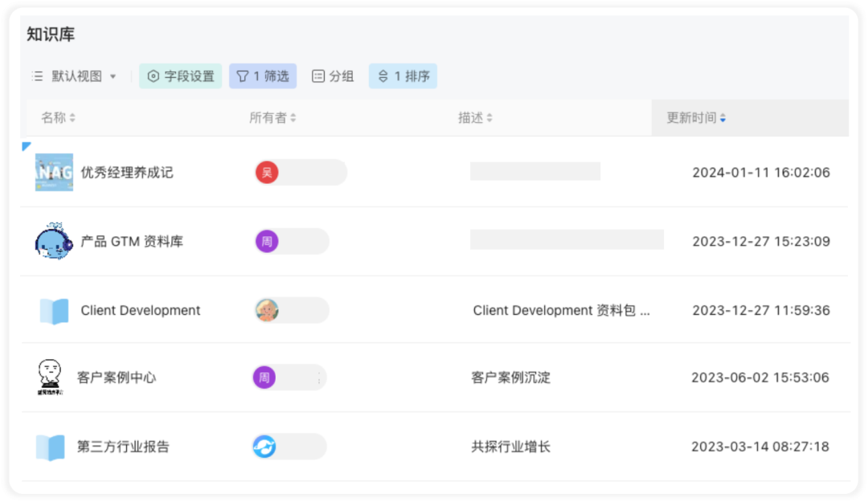
Task: Click the blurred description in 优秀经理养成记 row
Action: pyautogui.click(x=535, y=172)
